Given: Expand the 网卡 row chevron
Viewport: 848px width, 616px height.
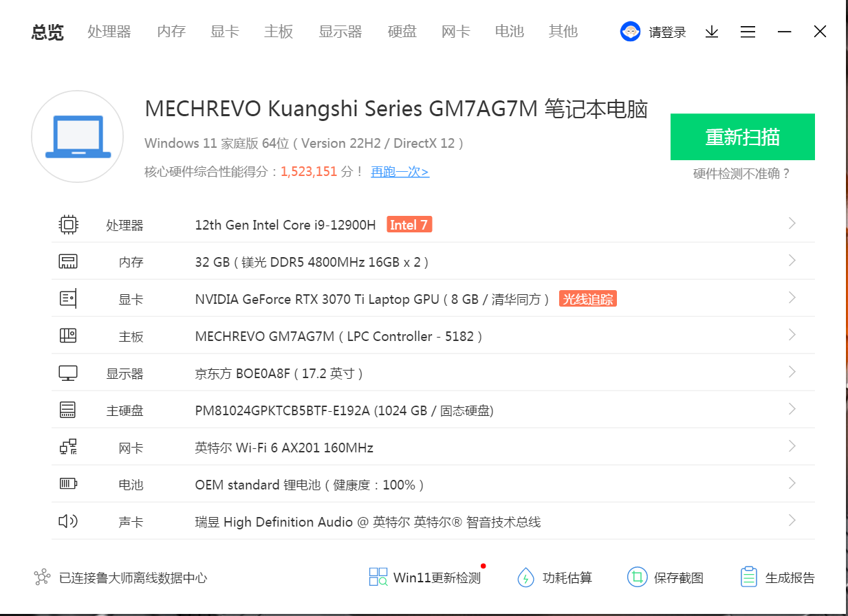Looking at the screenshot, I should click(x=792, y=446).
